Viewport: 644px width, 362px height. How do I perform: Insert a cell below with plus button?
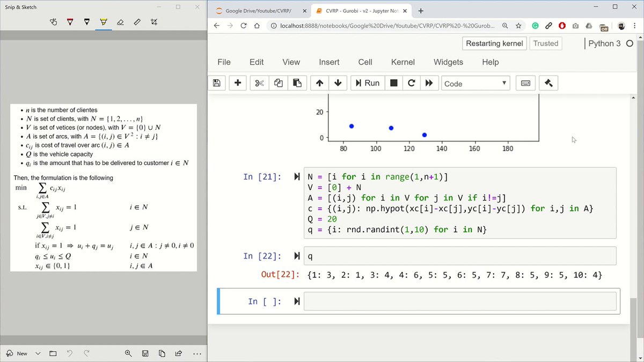point(238,83)
